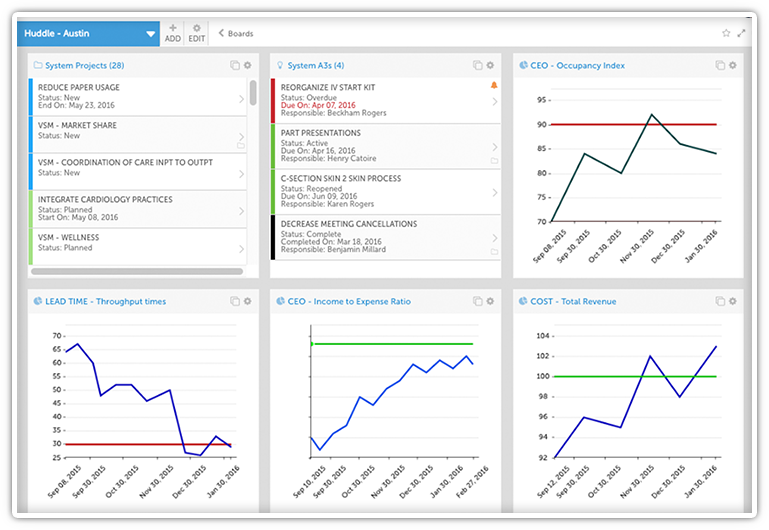Expand Part Presentations item chevron

coord(494,139)
